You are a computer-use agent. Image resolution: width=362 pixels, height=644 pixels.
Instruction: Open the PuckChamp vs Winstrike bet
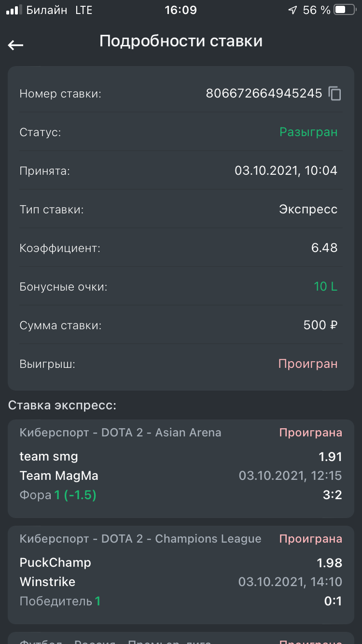click(181, 574)
